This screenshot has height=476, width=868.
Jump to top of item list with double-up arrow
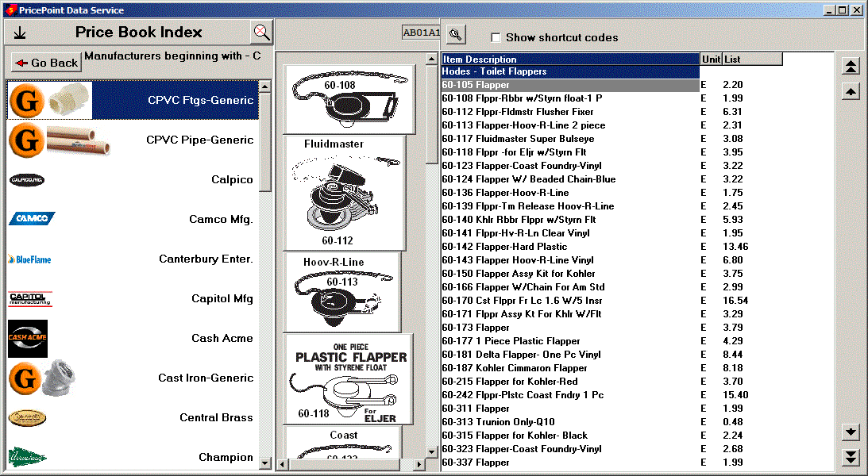[851, 67]
